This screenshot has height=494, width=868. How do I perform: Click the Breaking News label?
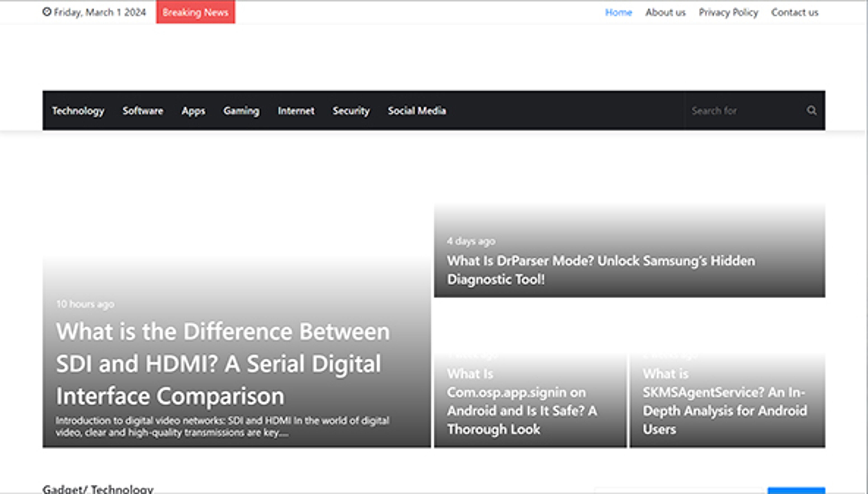[x=195, y=12]
